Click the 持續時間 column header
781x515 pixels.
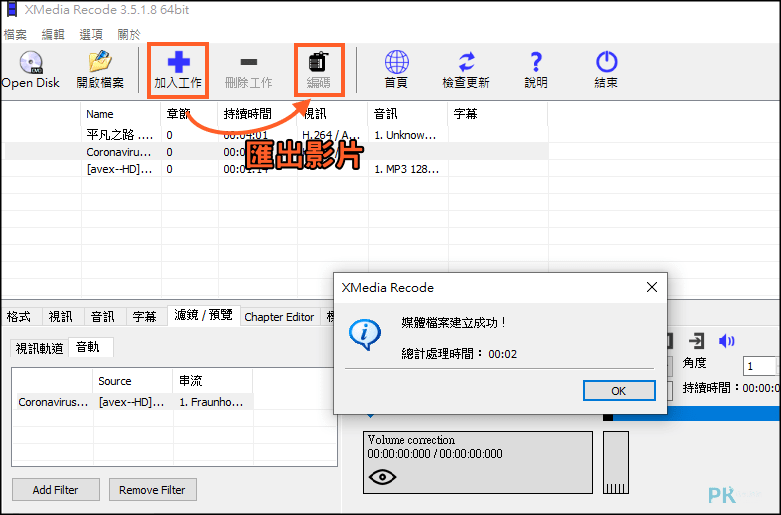[258, 114]
